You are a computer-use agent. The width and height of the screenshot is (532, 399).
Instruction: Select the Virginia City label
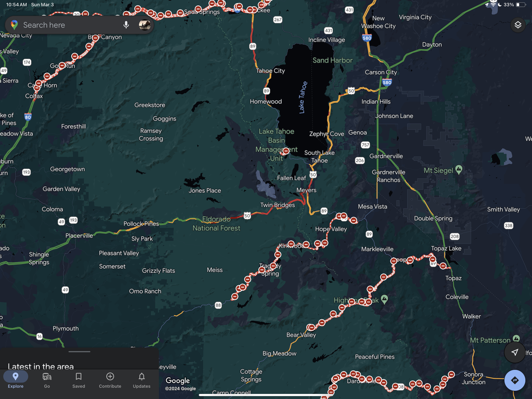(415, 17)
